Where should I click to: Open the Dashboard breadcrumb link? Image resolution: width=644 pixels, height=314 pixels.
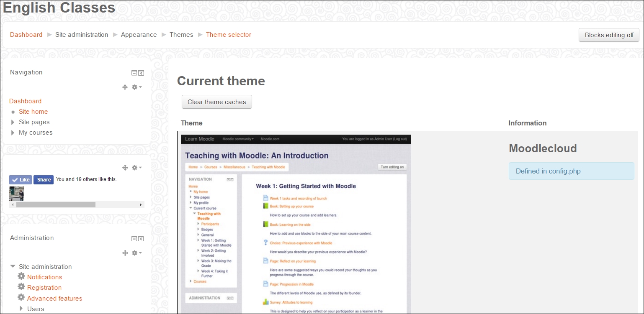tap(26, 35)
